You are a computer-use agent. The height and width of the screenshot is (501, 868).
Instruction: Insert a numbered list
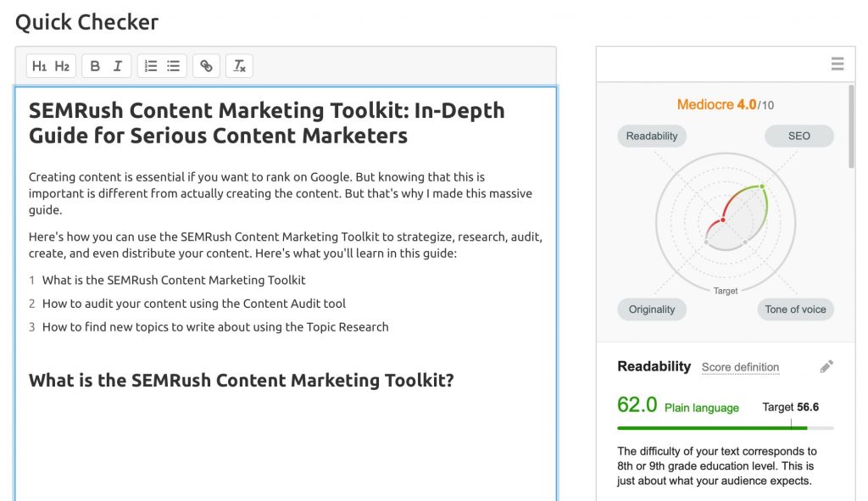[151, 65]
